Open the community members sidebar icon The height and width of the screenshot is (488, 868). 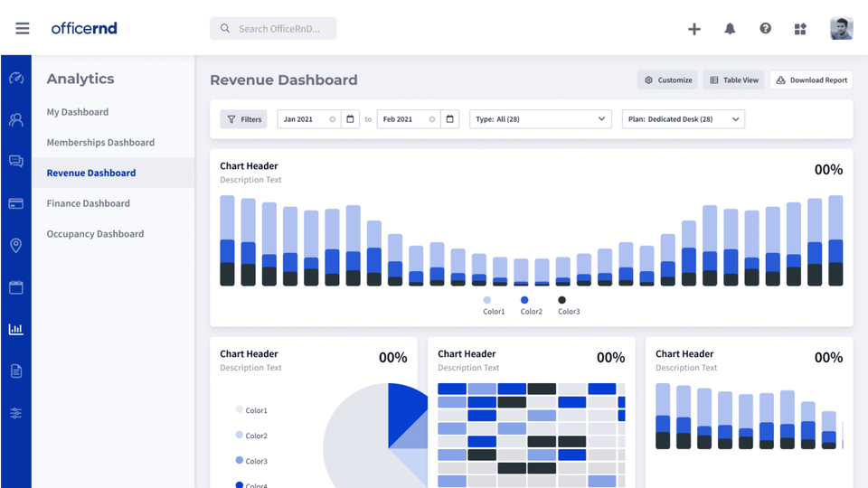point(15,119)
